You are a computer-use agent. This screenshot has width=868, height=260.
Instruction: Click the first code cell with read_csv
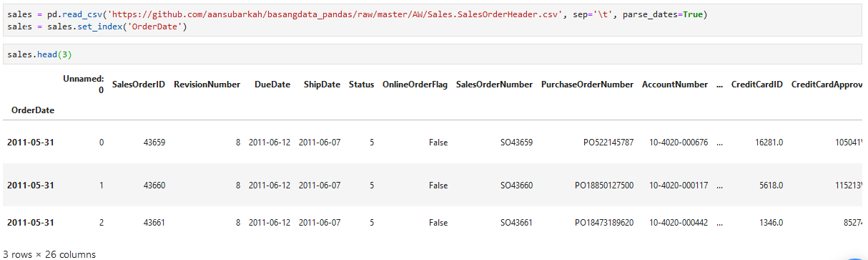pos(433,20)
